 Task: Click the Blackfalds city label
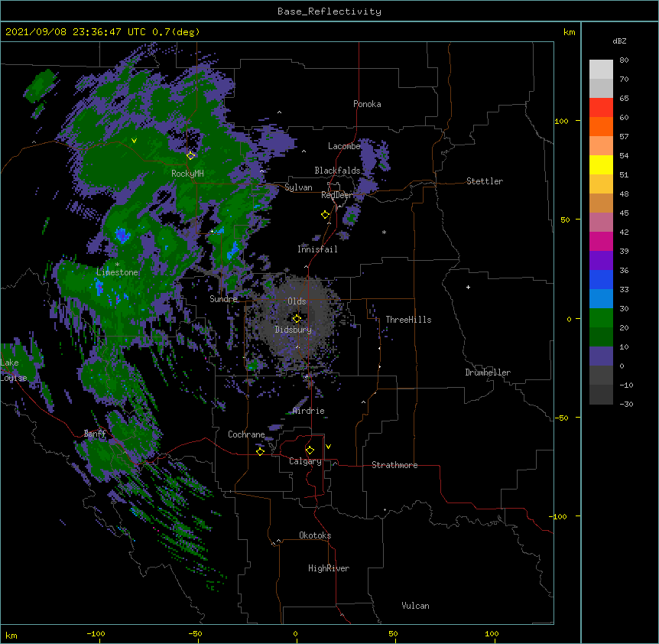point(337,171)
